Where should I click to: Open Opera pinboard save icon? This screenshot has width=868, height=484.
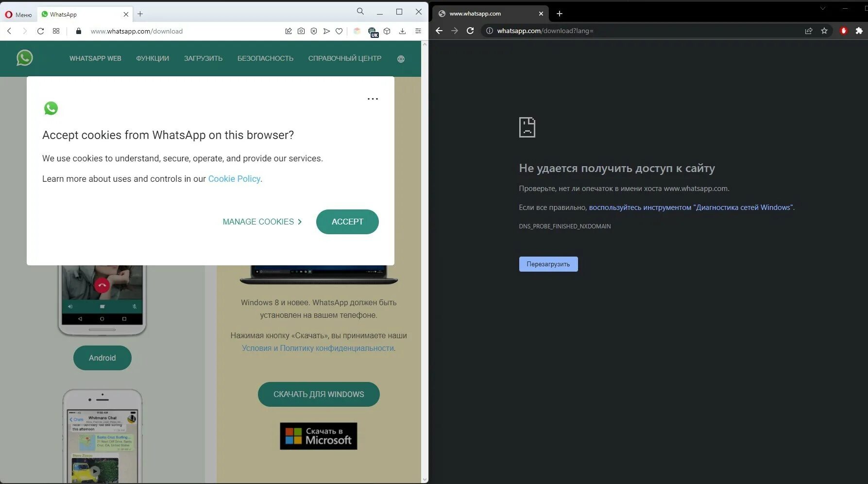(289, 31)
